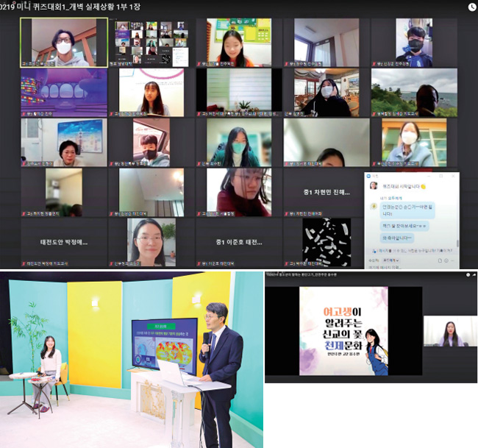Close the Zoom chat window

(x=452, y=177)
